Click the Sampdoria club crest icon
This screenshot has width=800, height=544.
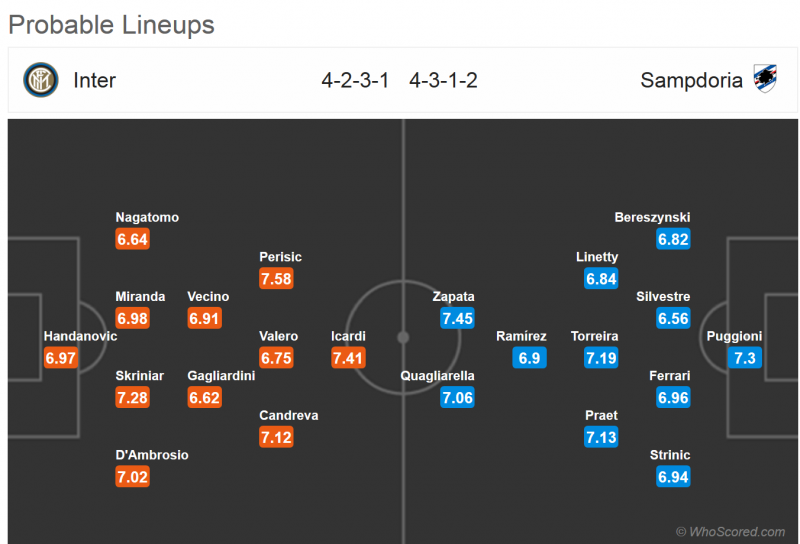pyautogui.click(x=764, y=79)
